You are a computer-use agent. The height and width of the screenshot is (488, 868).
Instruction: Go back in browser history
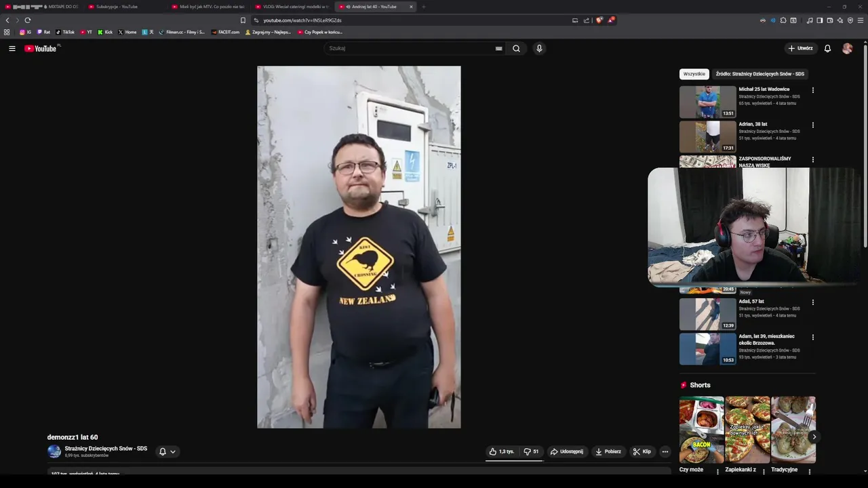[7, 20]
